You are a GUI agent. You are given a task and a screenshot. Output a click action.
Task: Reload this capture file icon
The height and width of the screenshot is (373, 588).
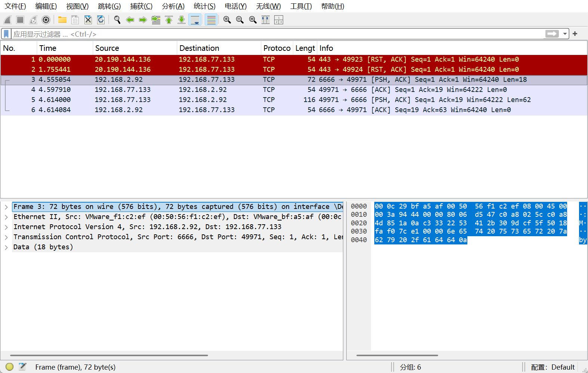tap(101, 20)
